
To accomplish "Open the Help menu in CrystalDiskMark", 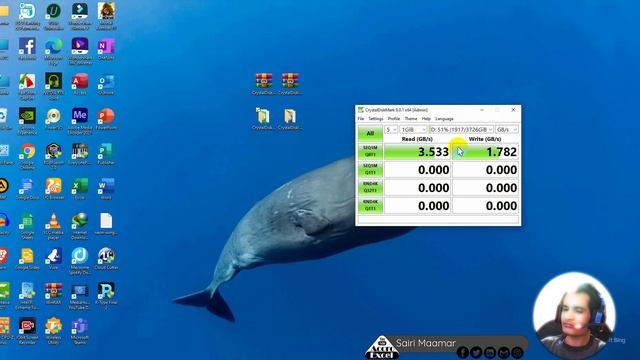I will pos(426,119).
